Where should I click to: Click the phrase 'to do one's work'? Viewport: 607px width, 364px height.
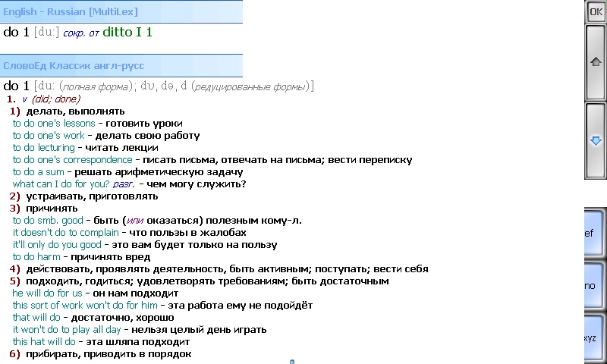click(x=49, y=136)
